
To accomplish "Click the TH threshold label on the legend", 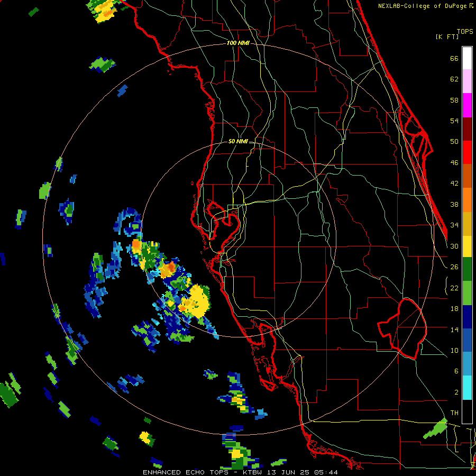I will click(x=454, y=413).
